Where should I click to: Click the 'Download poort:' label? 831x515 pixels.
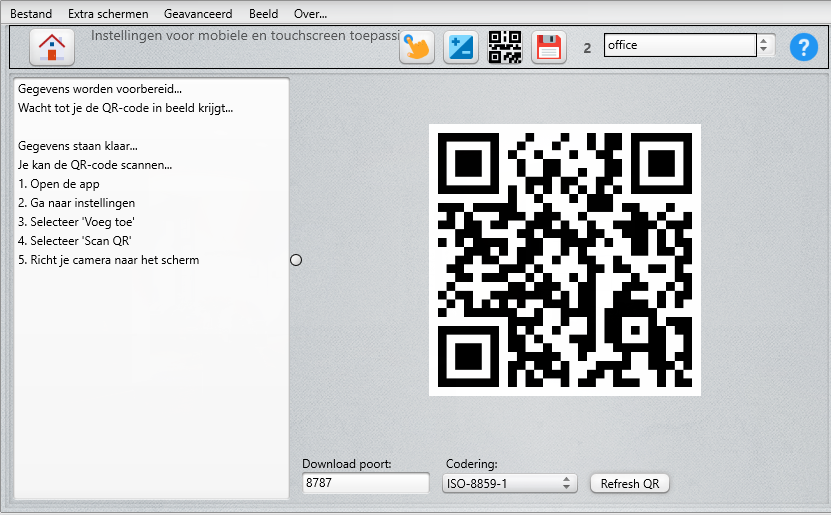pyautogui.click(x=347, y=464)
